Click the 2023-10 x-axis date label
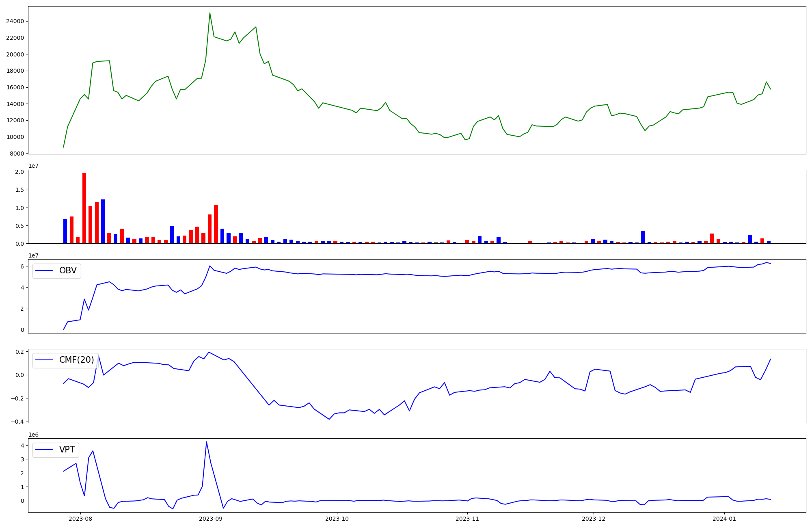This screenshot has height=528, width=812. [x=337, y=519]
